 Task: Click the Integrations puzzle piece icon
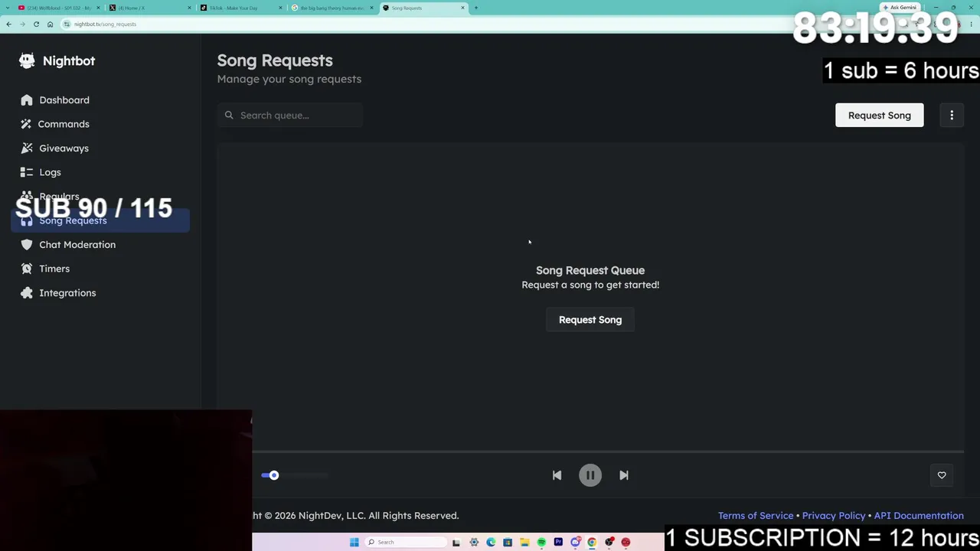(x=27, y=293)
